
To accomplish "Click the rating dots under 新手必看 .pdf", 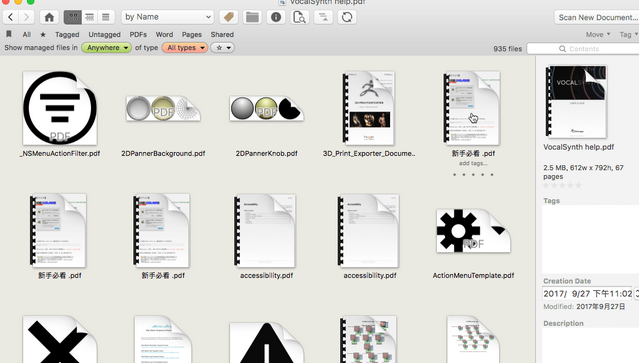I will [x=473, y=174].
